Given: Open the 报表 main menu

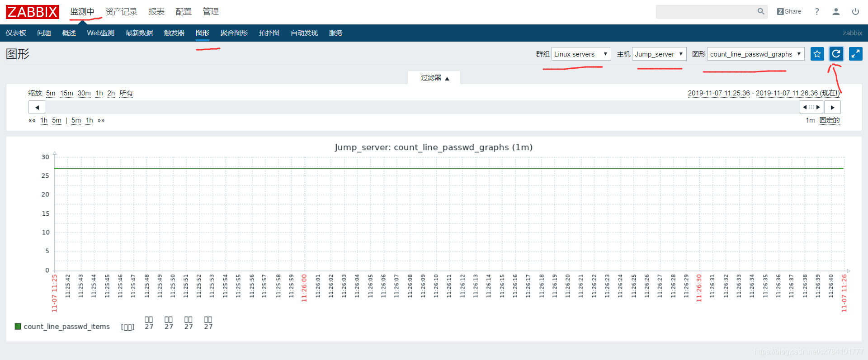Looking at the screenshot, I should pyautogui.click(x=156, y=12).
